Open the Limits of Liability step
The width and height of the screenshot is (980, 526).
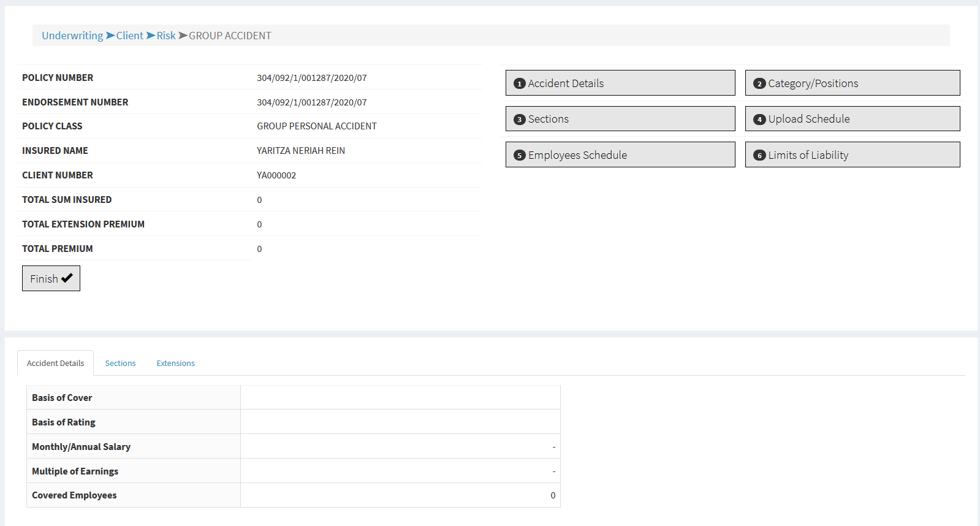pos(852,154)
